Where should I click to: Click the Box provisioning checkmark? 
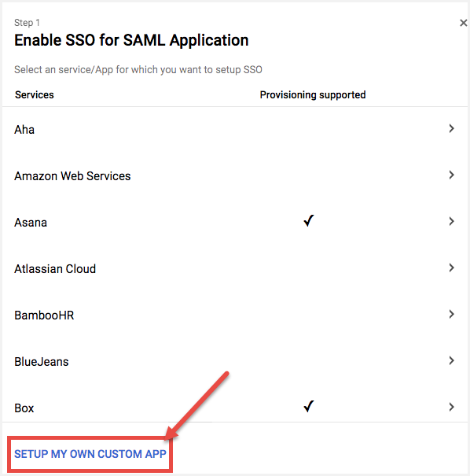(x=309, y=407)
